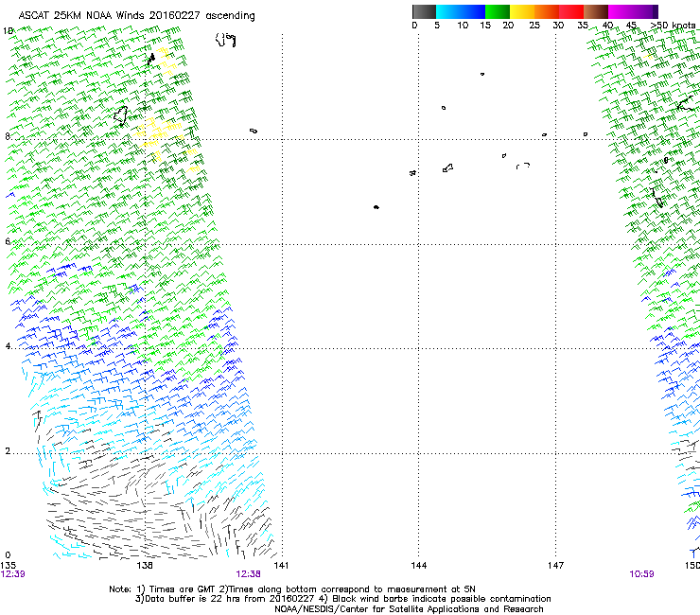This screenshot has width=700, height=615.
Task: Click the red 30-35 knots color segment
Action: coord(571,11)
